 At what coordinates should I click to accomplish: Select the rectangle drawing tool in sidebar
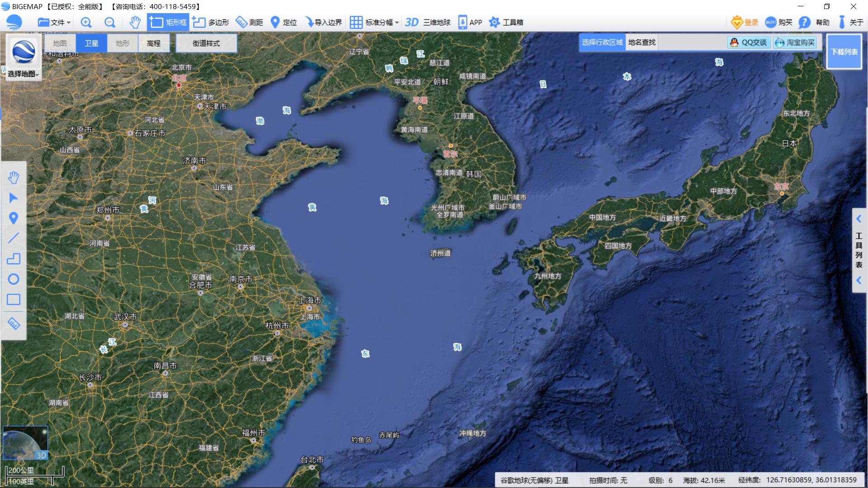tap(14, 300)
